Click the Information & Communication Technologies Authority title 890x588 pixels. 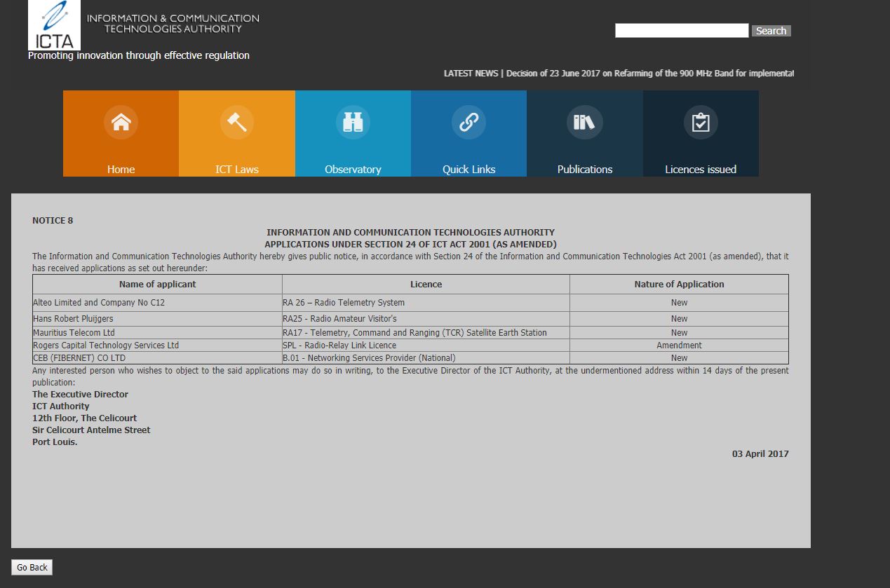[173, 23]
